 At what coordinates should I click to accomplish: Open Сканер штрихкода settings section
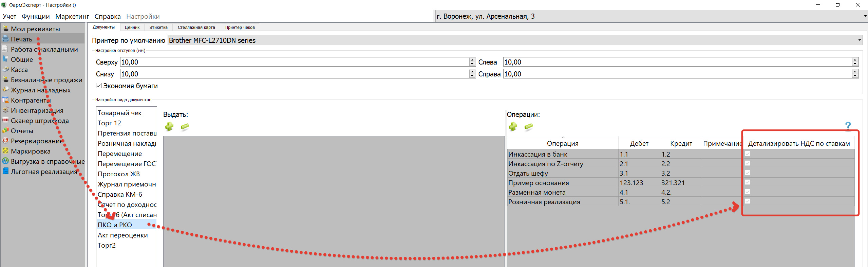39,121
